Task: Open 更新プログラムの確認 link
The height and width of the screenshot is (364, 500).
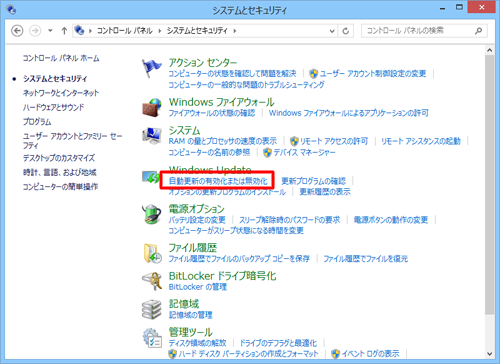Action: pyautogui.click(x=314, y=181)
